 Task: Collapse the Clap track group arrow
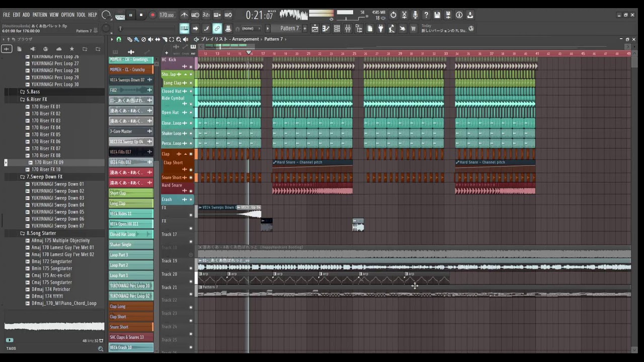(x=185, y=154)
